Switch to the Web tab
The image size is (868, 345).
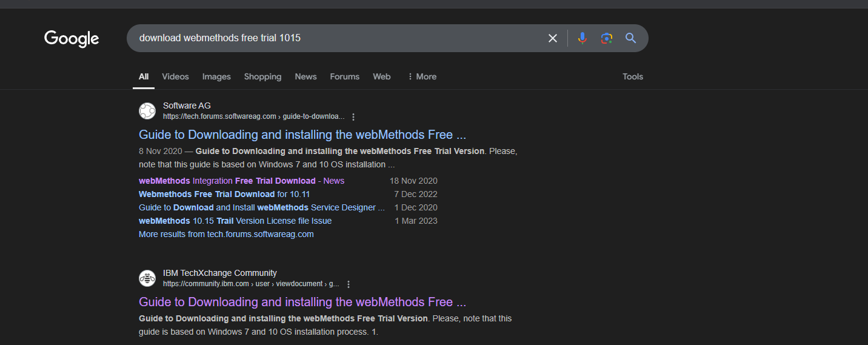tap(382, 76)
